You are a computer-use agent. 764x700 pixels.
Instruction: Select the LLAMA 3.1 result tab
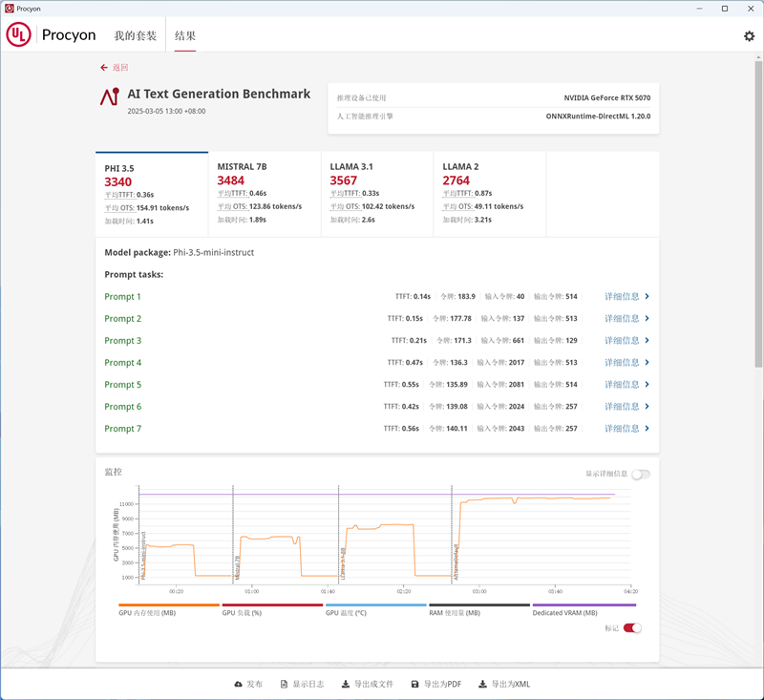[x=377, y=195]
